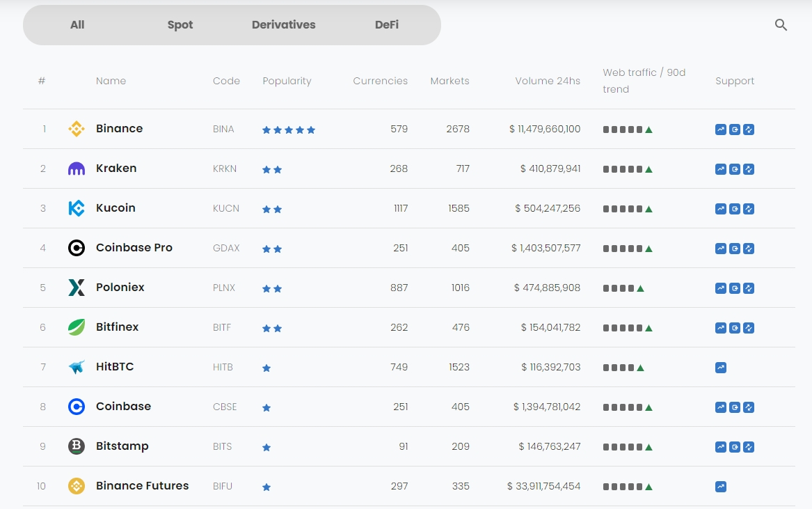Click the chart trend icon in the Binance row
Screen dimensions: 812x509
pyautogui.click(x=721, y=130)
